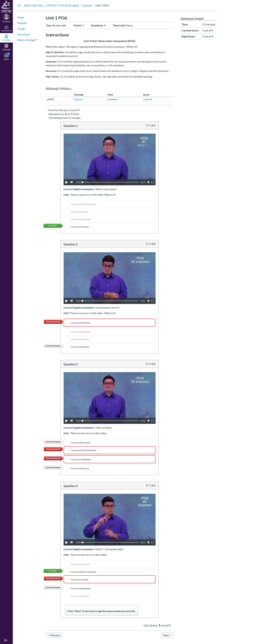The image size is (258, 644).
Task: Go to Quizzes breadcrumb link
Action: (x=87, y=6)
